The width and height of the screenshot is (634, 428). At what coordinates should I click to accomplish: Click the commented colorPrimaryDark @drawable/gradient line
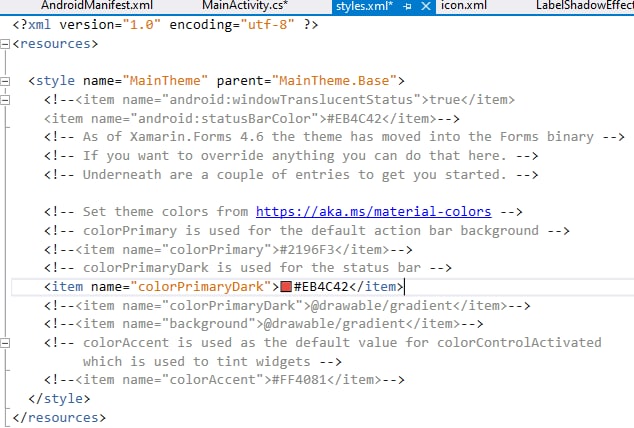point(287,306)
